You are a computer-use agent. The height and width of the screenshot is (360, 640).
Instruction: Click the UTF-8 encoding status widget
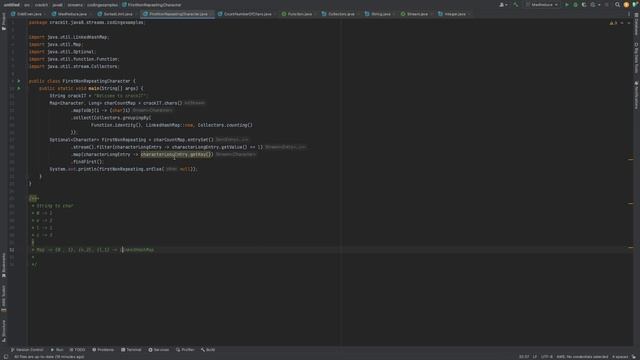547,357
